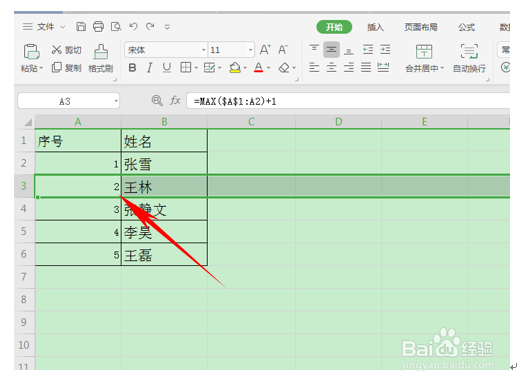Open quick access toolbar customize dropdown
The image size is (524, 384).
coord(167,27)
